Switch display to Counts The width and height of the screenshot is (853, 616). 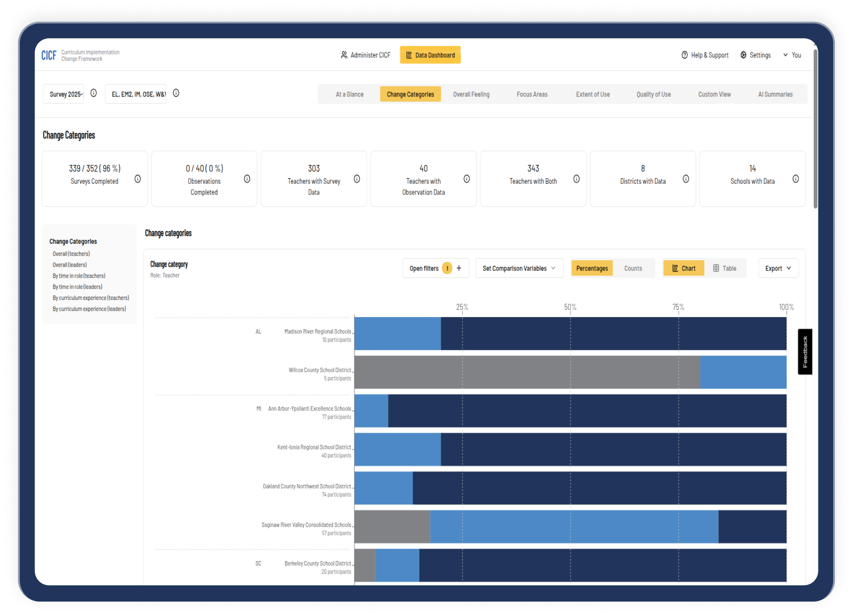[633, 268]
